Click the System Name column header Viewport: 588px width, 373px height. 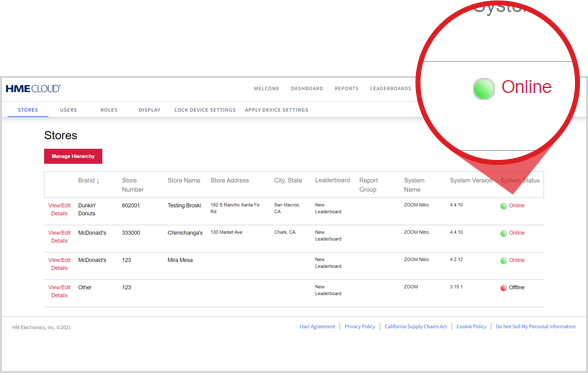tap(414, 185)
